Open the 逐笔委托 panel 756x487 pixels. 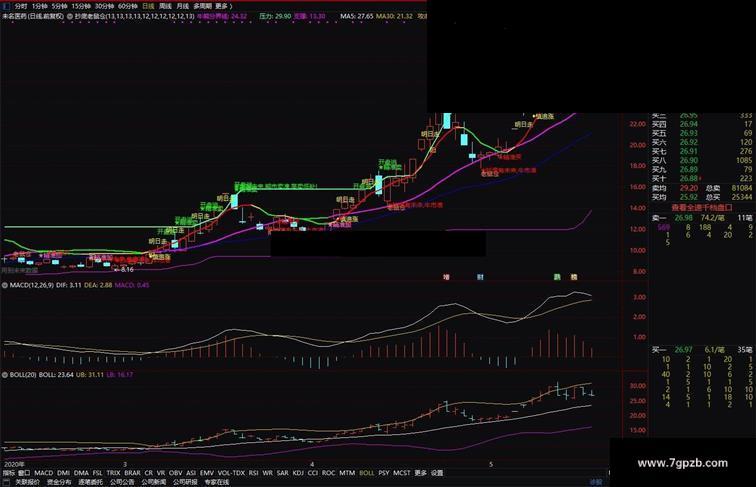(91, 482)
